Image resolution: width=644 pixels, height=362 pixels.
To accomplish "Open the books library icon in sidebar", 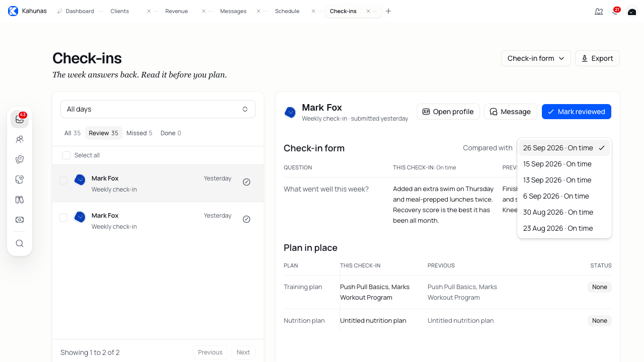I will pos(20,200).
